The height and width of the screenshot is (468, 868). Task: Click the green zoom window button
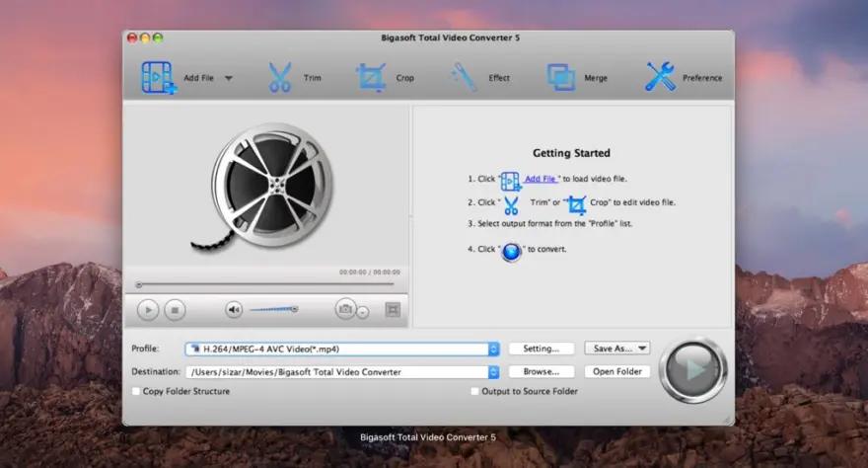point(158,38)
